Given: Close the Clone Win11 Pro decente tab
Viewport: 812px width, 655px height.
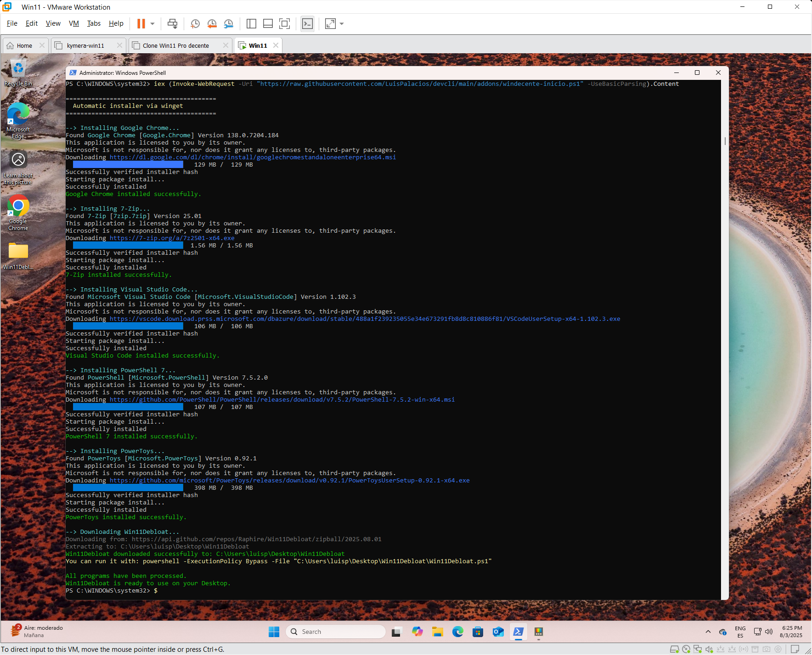Looking at the screenshot, I should [226, 45].
